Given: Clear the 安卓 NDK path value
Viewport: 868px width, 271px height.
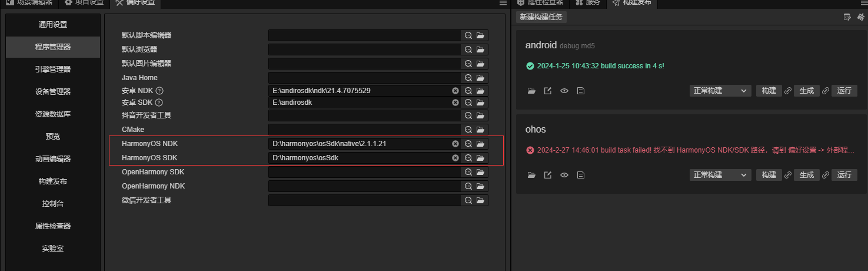Looking at the screenshot, I should (455, 91).
